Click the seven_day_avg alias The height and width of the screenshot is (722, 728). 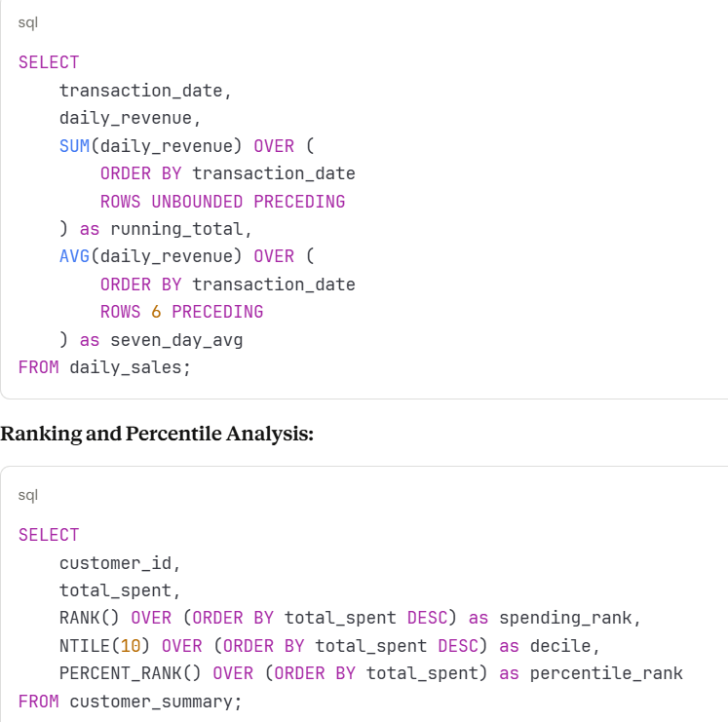coord(176,340)
